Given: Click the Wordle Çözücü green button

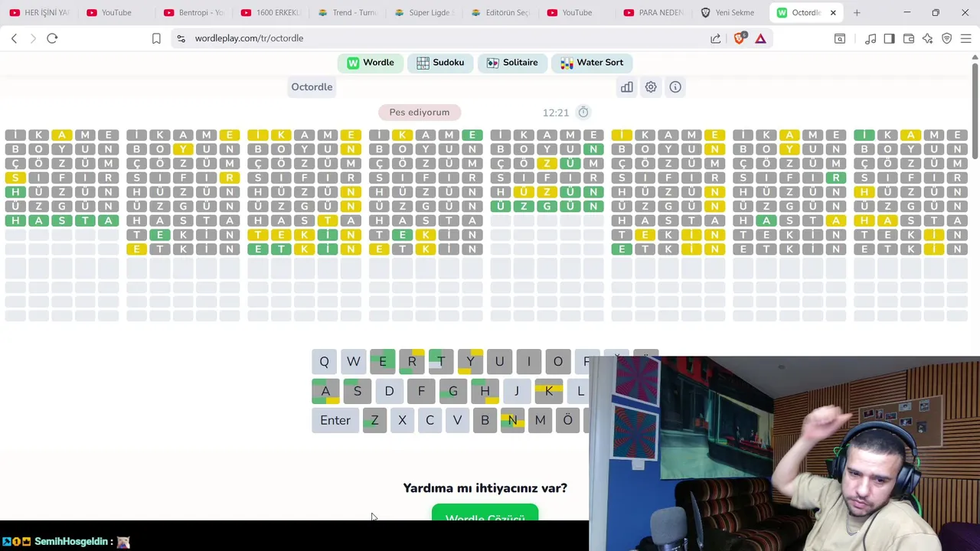Looking at the screenshot, I should (485, 514).
